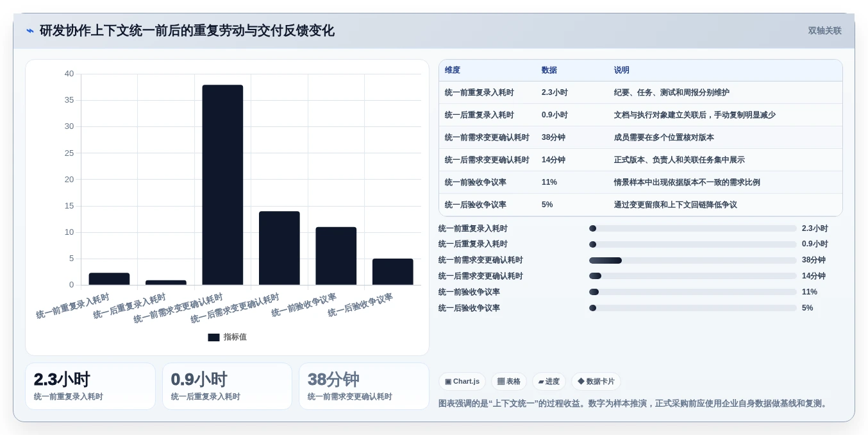Select the 进度 tag chip

(549, 382)
